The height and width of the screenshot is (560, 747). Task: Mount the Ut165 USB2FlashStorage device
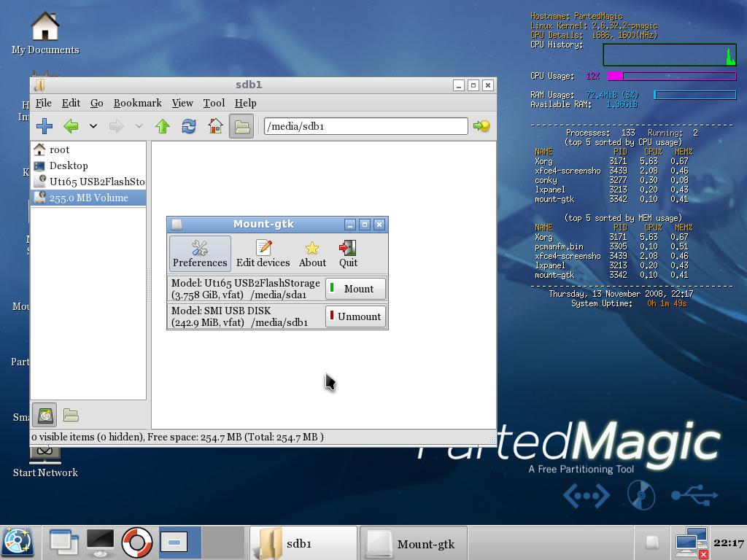coord(355,289)
